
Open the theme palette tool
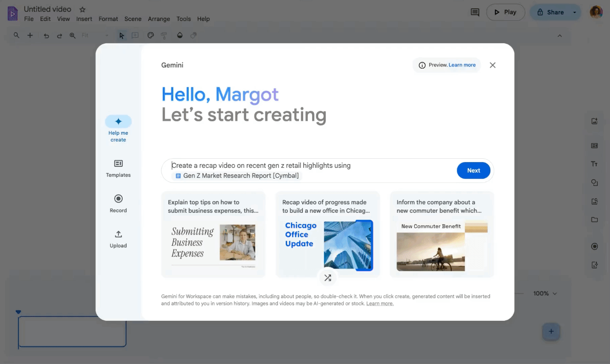click(x=151, y=35)
